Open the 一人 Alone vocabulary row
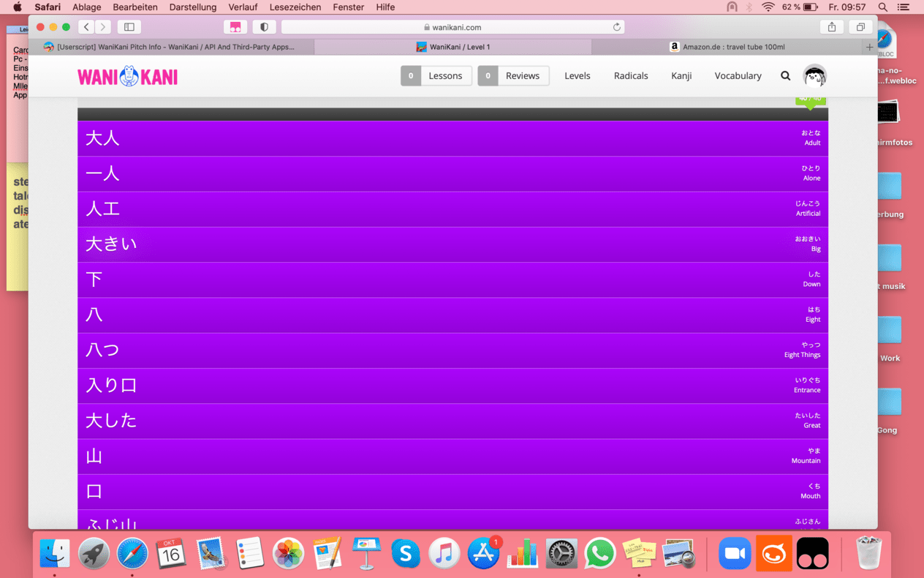This screenshot has height=578, width=924. 452,173
